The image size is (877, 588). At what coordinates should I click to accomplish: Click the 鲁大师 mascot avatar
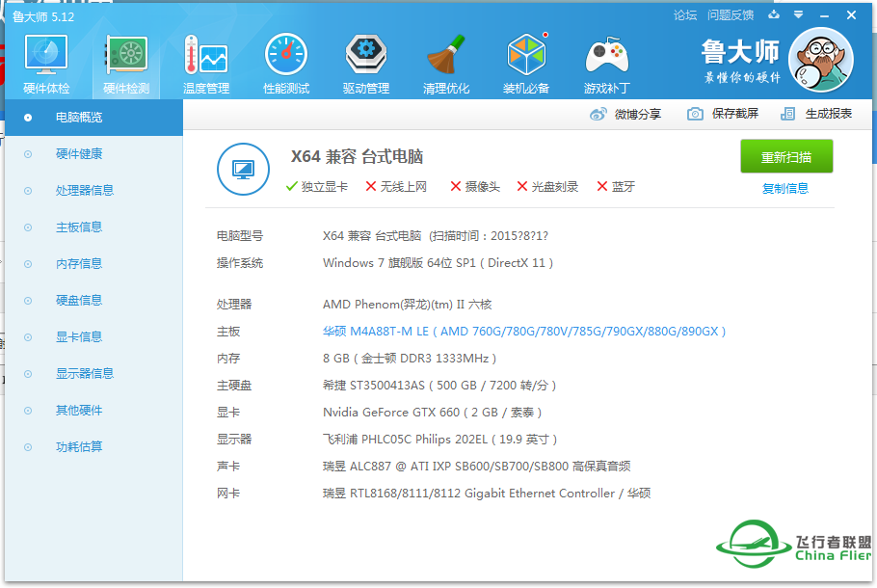[x=820, y=60]
